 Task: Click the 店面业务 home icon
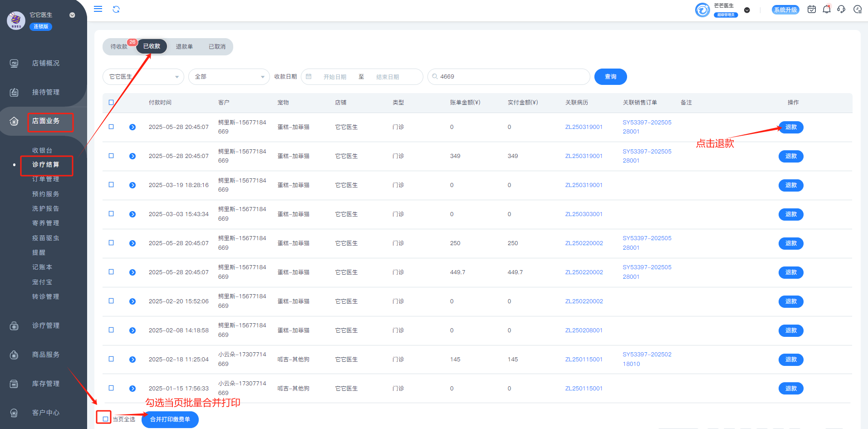[x=14, y=121]
